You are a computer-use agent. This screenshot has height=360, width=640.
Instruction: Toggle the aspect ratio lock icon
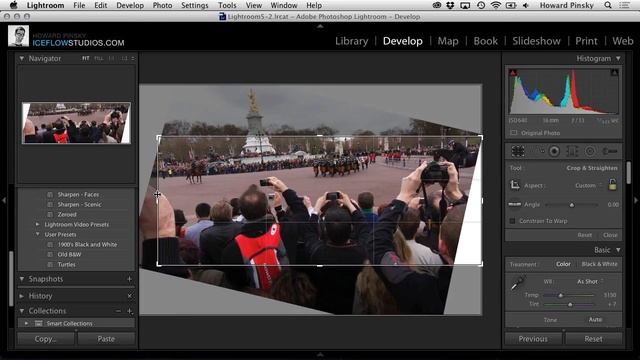(x=612, y=184)
